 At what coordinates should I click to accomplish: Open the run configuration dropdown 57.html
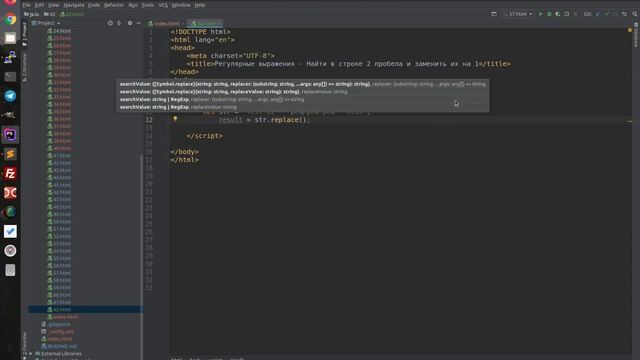click(x=518, y=14)
